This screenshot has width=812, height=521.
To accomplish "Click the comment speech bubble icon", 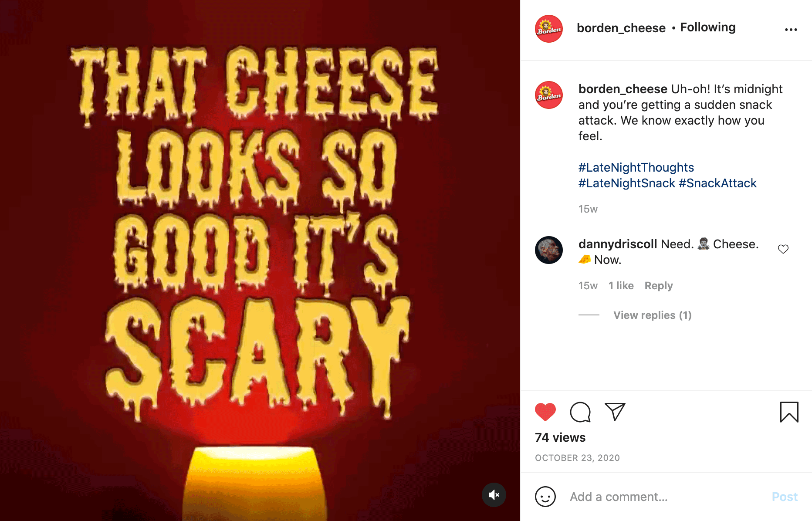I will coord(580,412).
